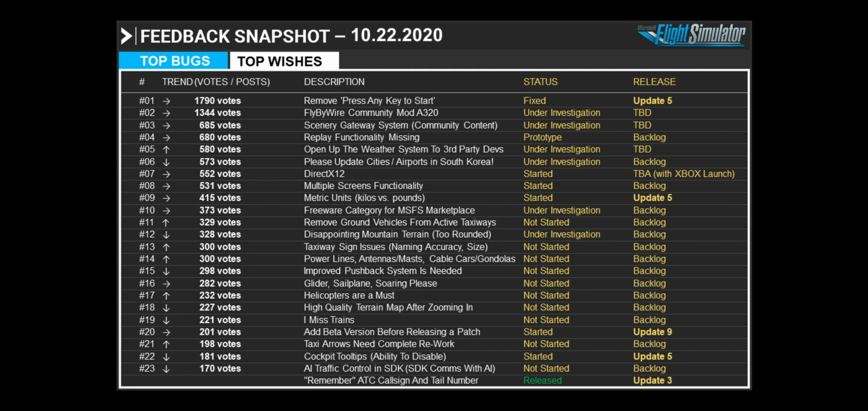Click the up trend arrow on row #05
Viewport: 868px width, 411px height.
[x=166, y=150]
